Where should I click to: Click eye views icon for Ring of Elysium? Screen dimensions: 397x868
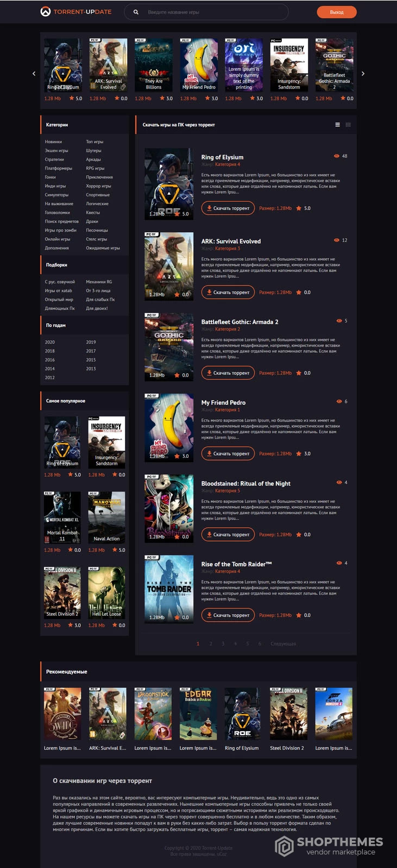[x=337, y=156]
